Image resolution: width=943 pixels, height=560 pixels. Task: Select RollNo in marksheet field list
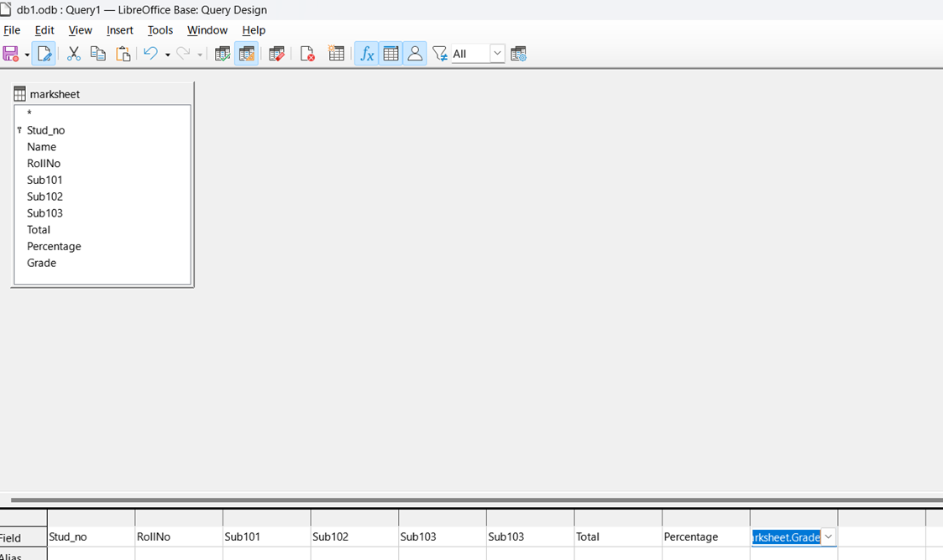coord(44,163)
